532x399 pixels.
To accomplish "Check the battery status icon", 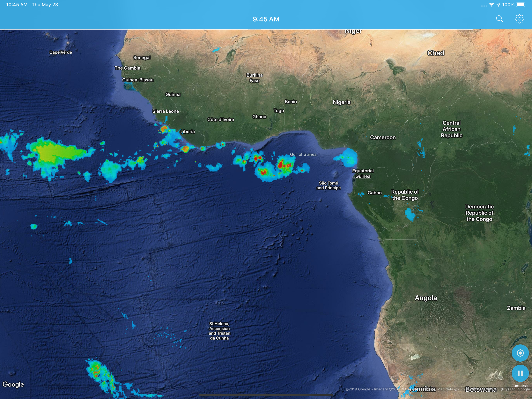I will tap(521, 4).
